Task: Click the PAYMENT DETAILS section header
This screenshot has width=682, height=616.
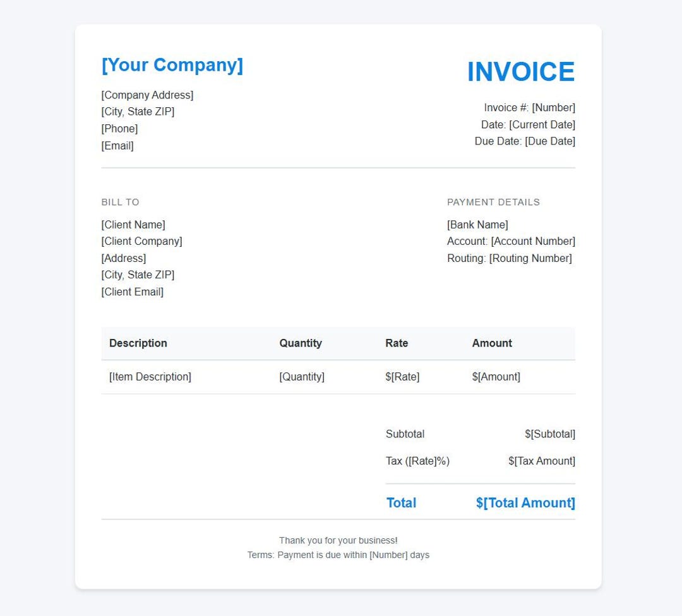Action: (493, 202)
